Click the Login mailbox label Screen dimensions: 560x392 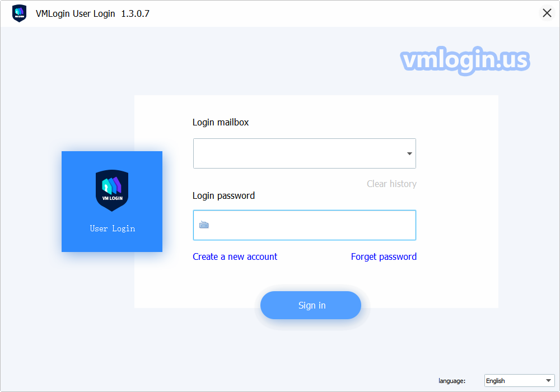(220, 122)
